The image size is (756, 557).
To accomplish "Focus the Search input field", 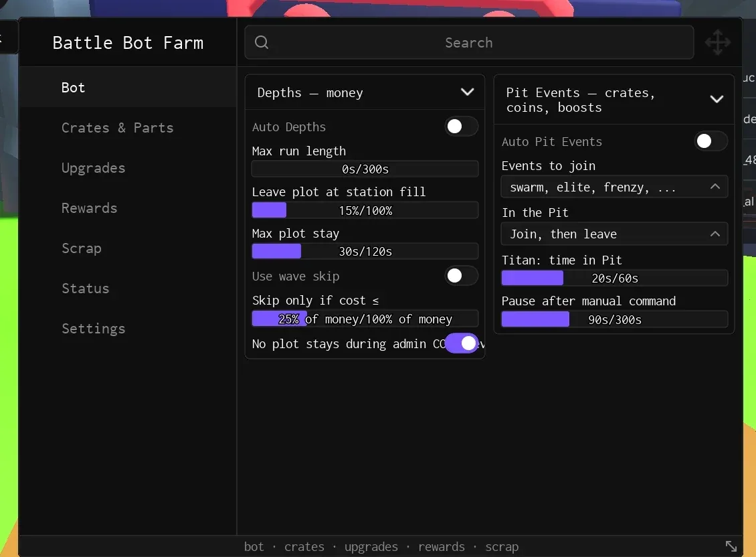I will pyautogui.click(x=469, y=42).
